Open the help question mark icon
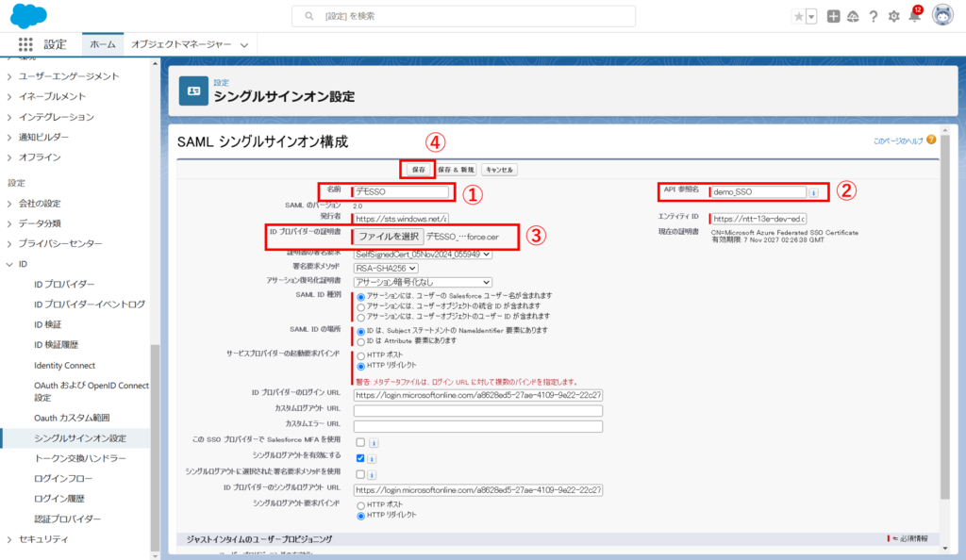966x560 pixels. (x=873, y=17)
